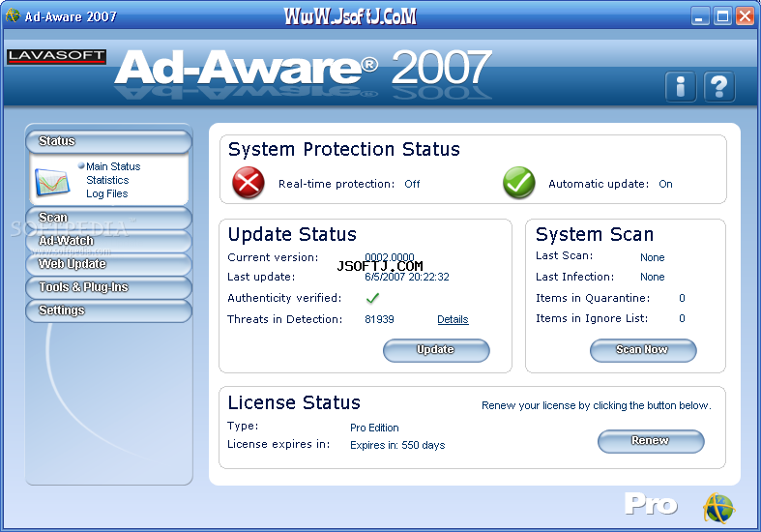761x532 pixels.
Task: Open the Details link for threats
Action: 453,319
